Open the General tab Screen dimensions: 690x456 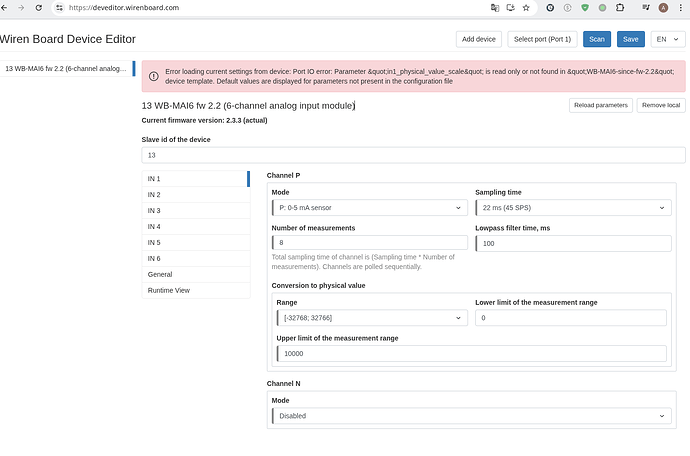pyautogui.click(x=196, y=274)
